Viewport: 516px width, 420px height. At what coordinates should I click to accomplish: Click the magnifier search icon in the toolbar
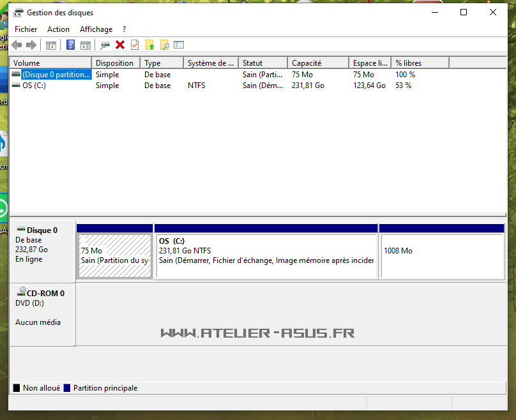tap(165, 45)
